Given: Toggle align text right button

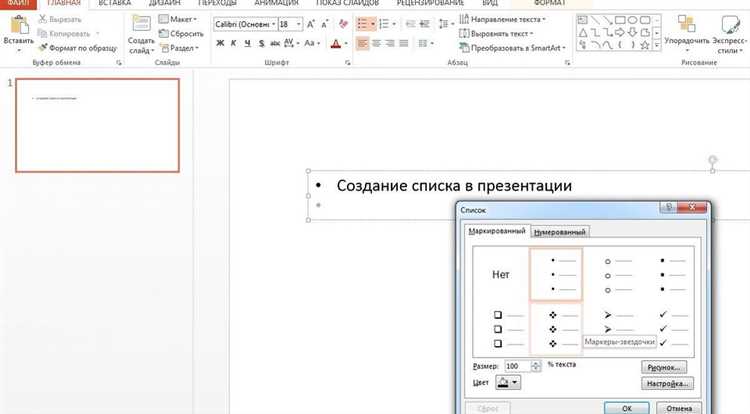Looking at the screenshot, I should coord(390,44).
